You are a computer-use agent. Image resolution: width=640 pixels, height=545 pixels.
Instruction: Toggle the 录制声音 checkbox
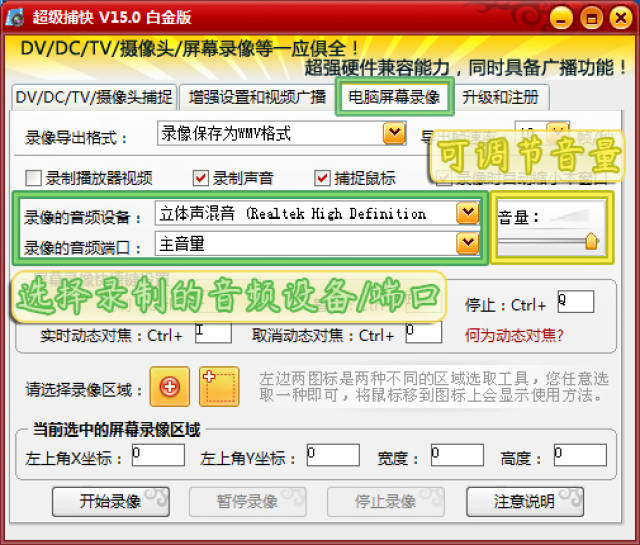(200, 178)
